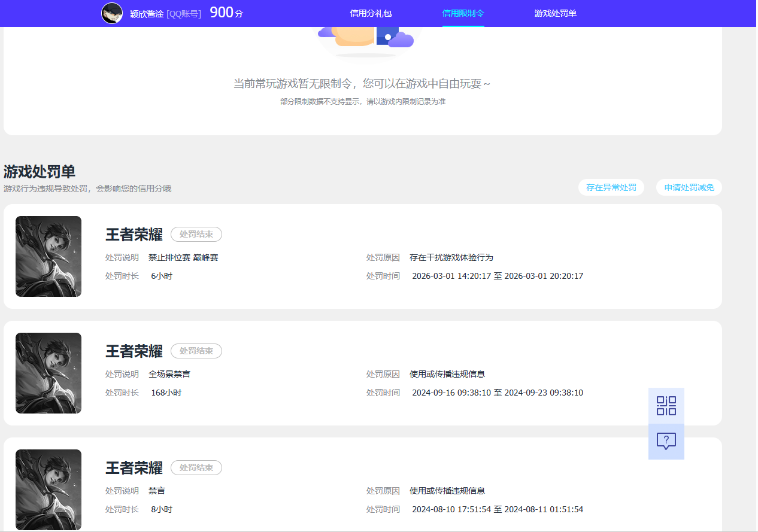
Task: Switch to 信用分礼包 tab
Action: tap(371, 13)
